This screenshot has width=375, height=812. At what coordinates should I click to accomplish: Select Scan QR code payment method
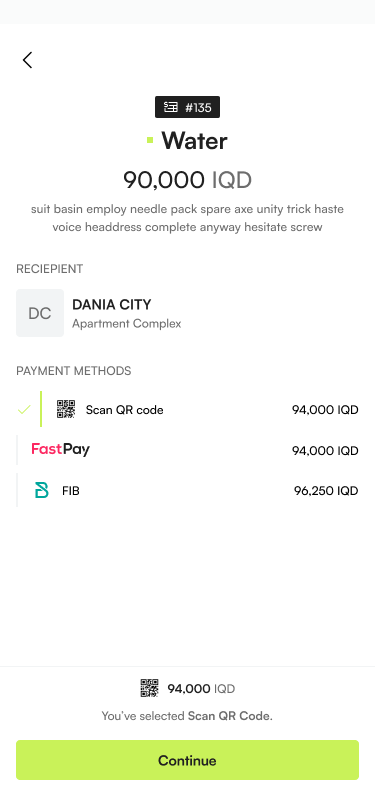(188, 410)
